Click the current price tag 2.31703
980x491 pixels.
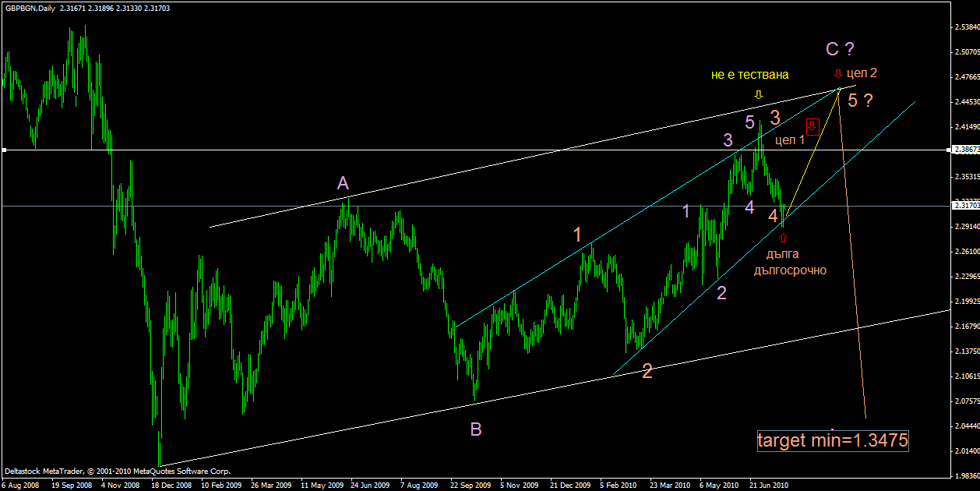965,206
